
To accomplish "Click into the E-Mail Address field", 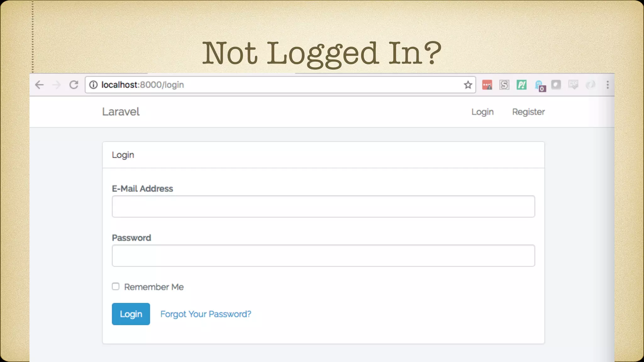I will click(x=323, y=206).
